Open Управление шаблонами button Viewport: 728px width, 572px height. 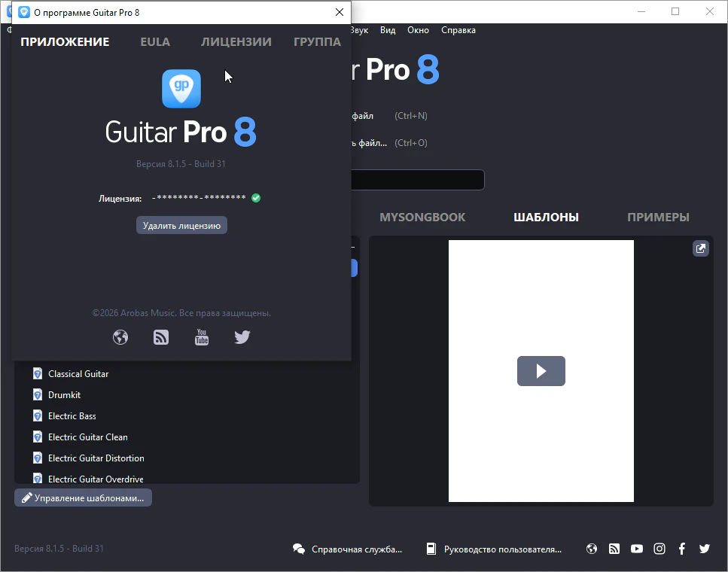tap(83, 497)
